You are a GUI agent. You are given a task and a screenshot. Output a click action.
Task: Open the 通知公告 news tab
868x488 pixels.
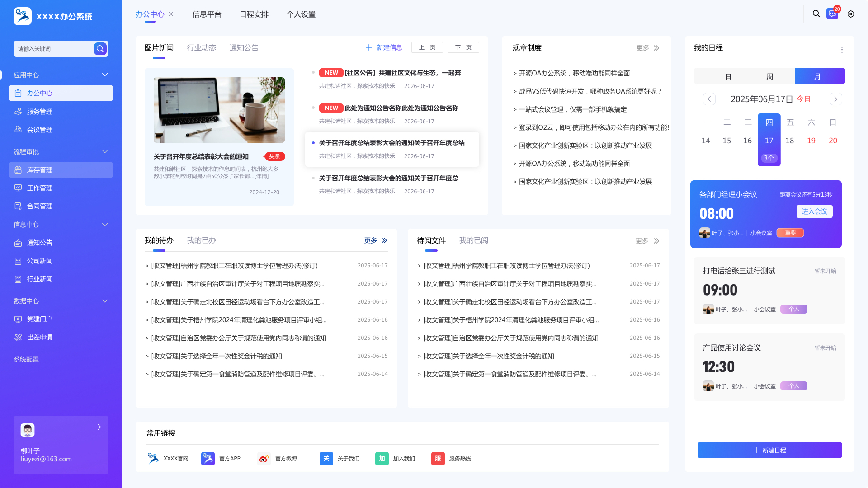click(x=244, y=48)
